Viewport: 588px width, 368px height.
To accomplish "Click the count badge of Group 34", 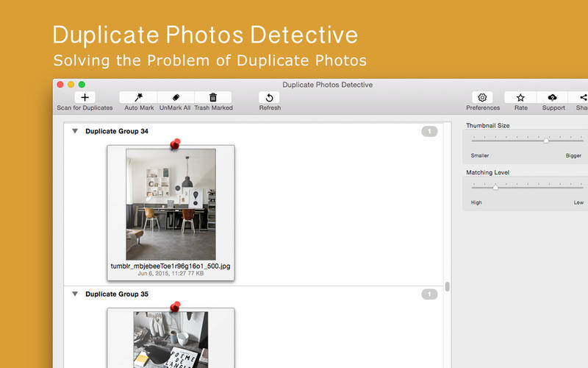I will (x=429, y=132).
